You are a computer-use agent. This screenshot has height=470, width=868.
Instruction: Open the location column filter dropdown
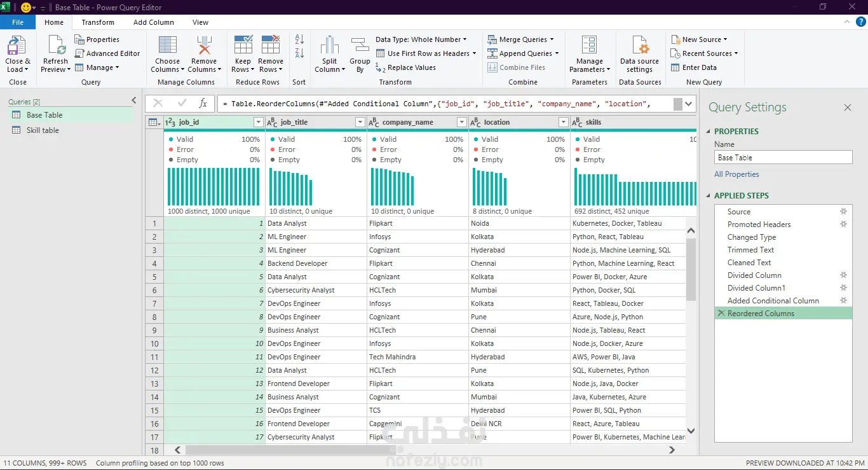[563, 122]
